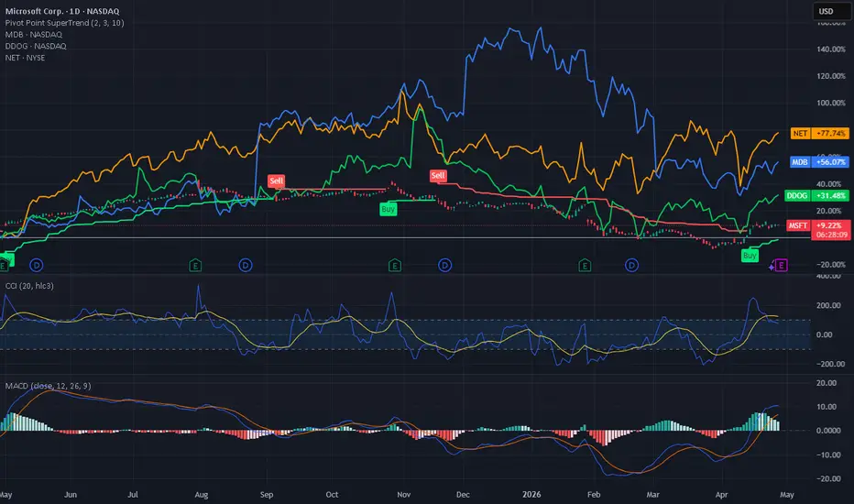854x504 pixels.
Task: Click the 100.00% price scale label
Action: [830, 103]
